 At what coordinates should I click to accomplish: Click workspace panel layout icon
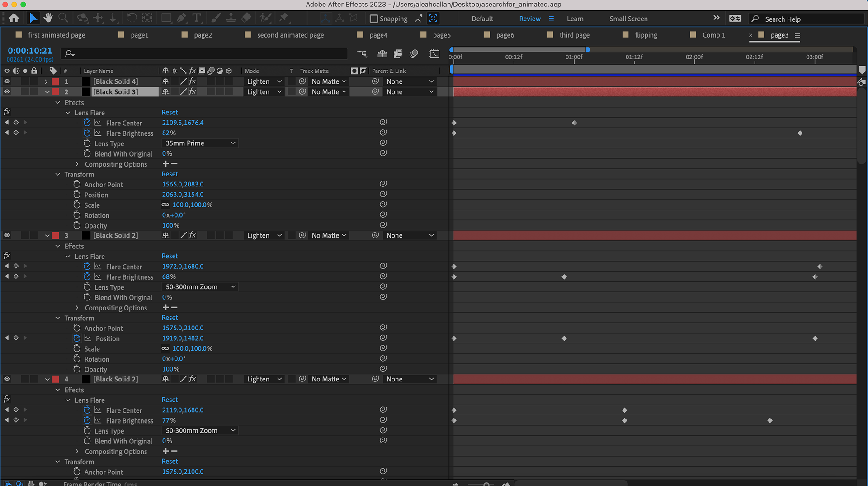tap(735, 19)
